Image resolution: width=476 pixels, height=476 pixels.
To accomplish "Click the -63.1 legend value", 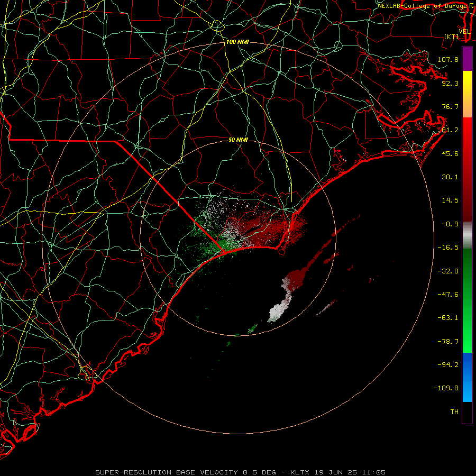I will tap(448, 318).
